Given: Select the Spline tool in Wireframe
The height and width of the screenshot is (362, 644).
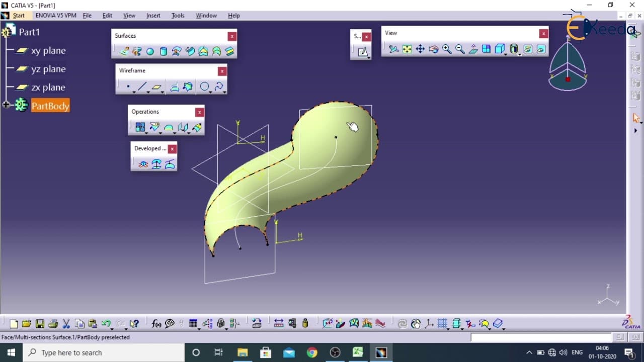Looking at the screenshot, I should pos(219,86).
